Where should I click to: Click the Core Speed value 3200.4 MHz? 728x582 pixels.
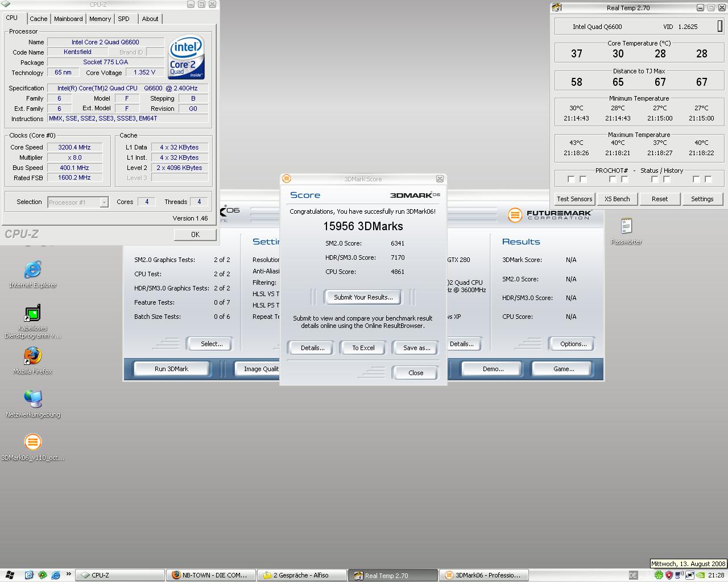click(75, 147)
